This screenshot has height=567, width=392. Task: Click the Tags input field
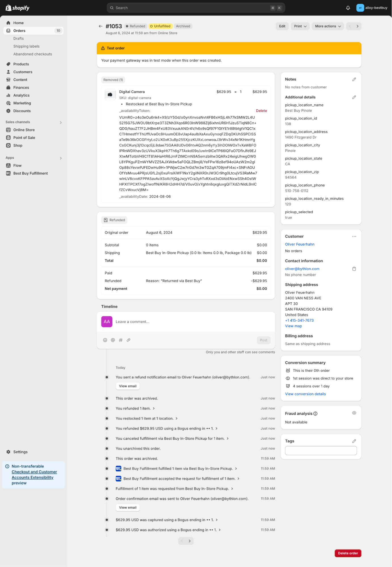[321, 450]
